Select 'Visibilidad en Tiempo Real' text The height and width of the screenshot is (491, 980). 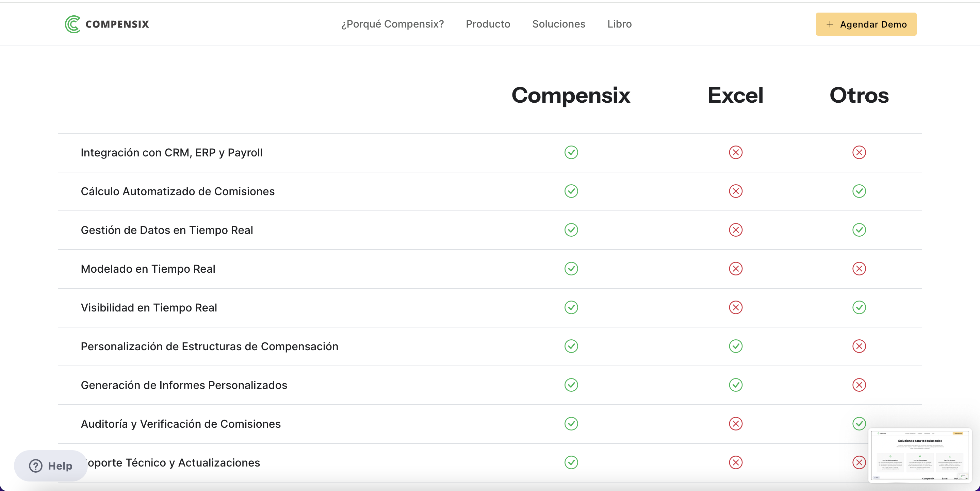[x=149, y=308]
